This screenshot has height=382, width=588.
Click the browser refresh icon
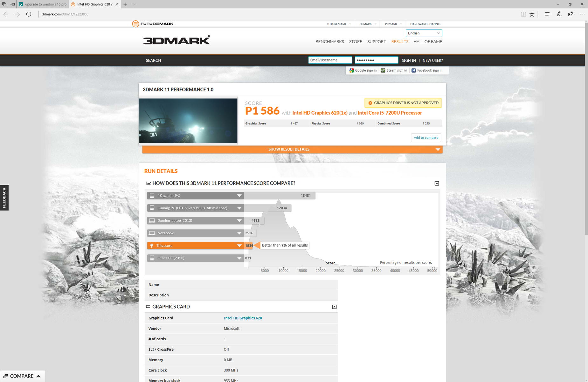(29, 14)
